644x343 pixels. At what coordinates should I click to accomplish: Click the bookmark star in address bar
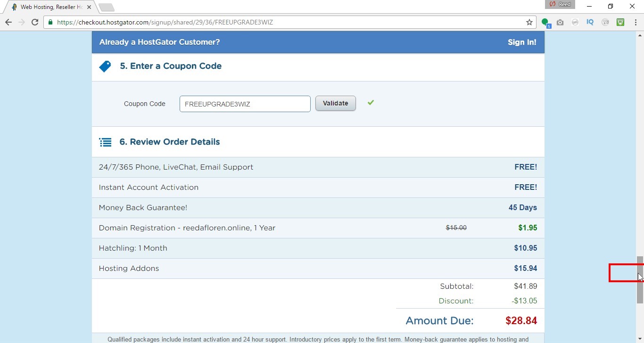[529, 22]
